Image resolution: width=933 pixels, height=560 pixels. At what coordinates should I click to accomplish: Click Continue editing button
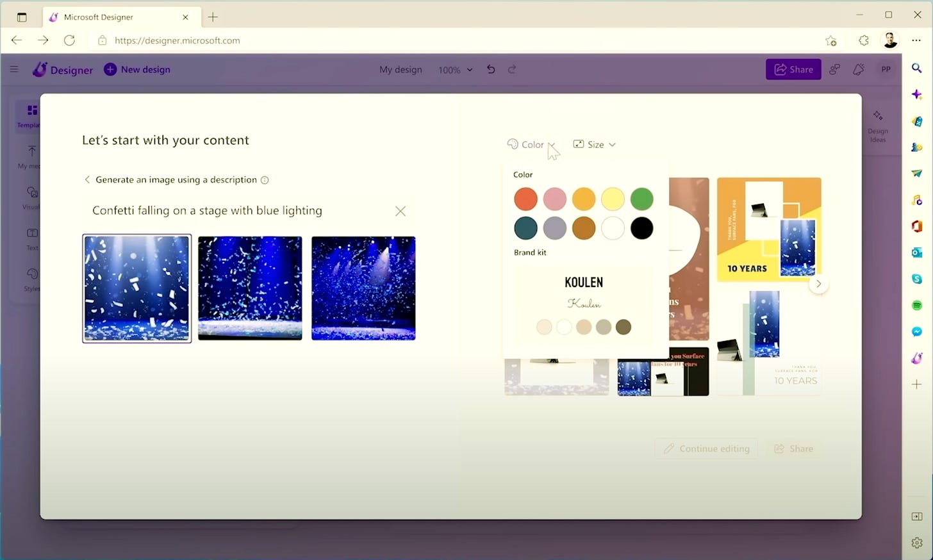tap(706, 449)
